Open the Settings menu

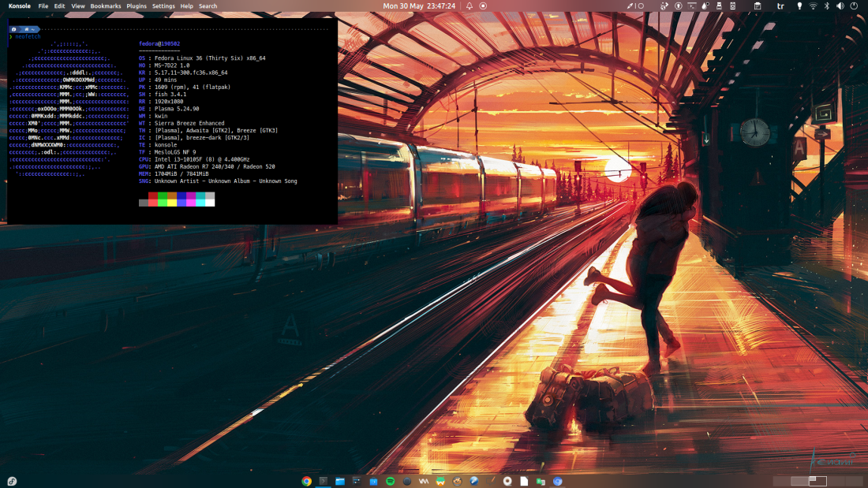pyautogui.click(x=163, y=6)
